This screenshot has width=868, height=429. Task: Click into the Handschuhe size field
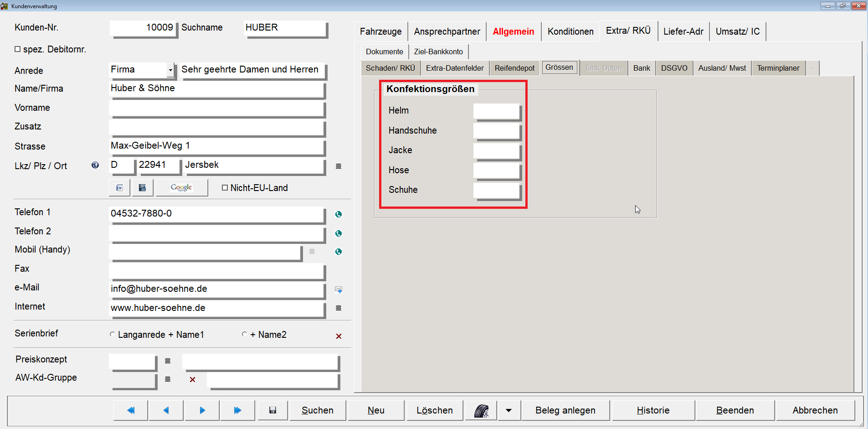(x=496, y=131)
